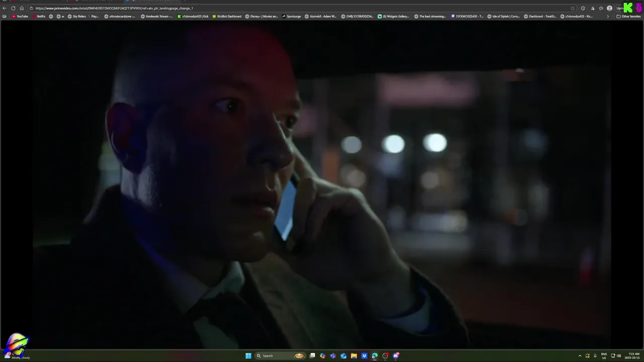Open microphone tray icon

595,355
